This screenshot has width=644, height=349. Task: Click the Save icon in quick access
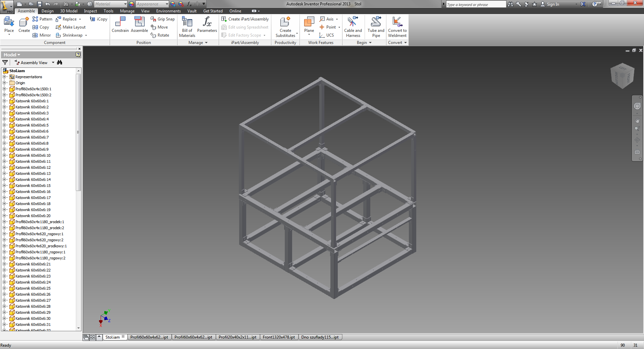click(x=40, y=4)
